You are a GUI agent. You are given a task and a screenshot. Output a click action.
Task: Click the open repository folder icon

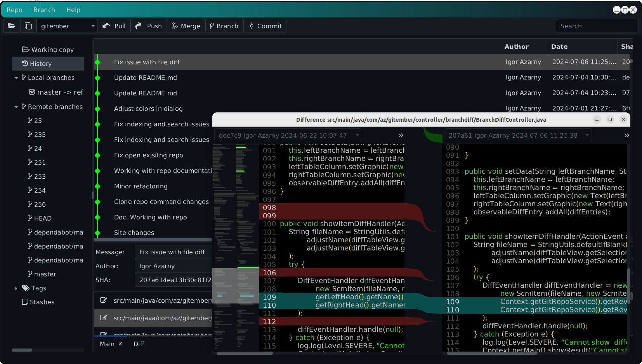click(11, 26)
